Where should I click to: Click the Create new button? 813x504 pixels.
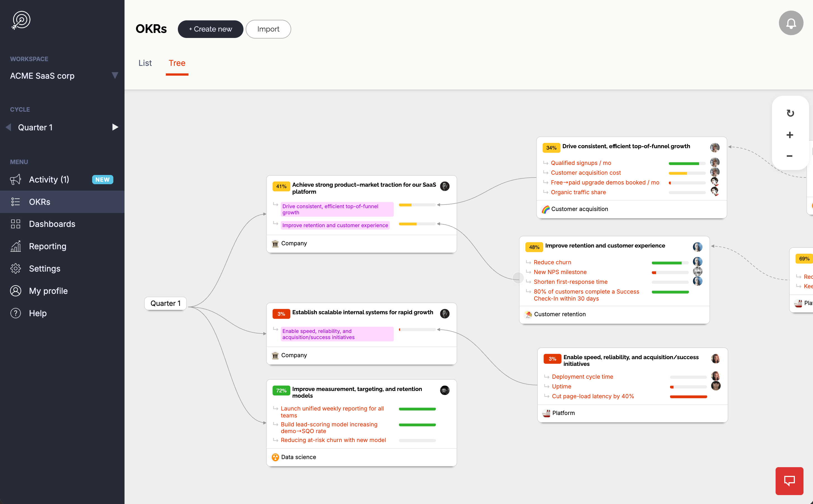click(211, 29)
